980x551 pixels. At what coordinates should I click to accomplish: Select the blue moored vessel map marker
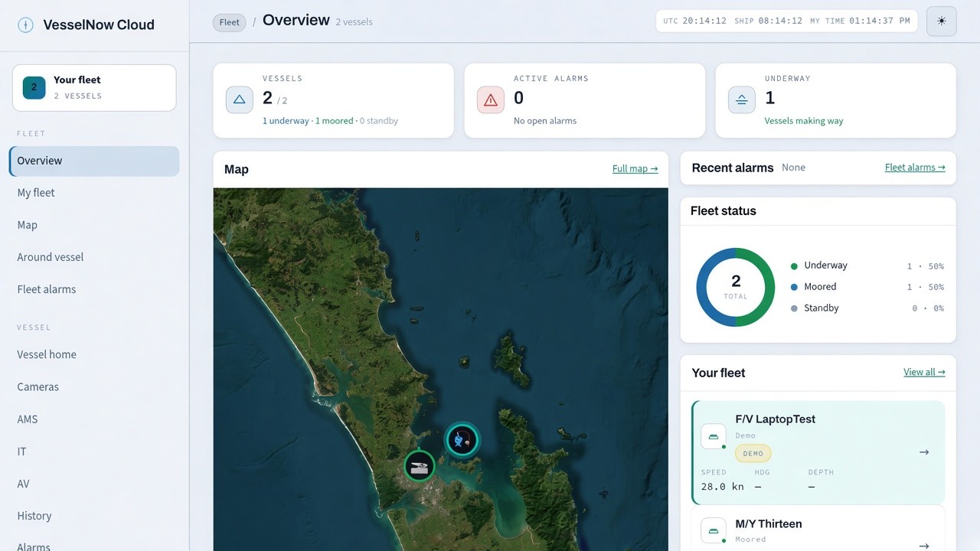tap(462, 439)
